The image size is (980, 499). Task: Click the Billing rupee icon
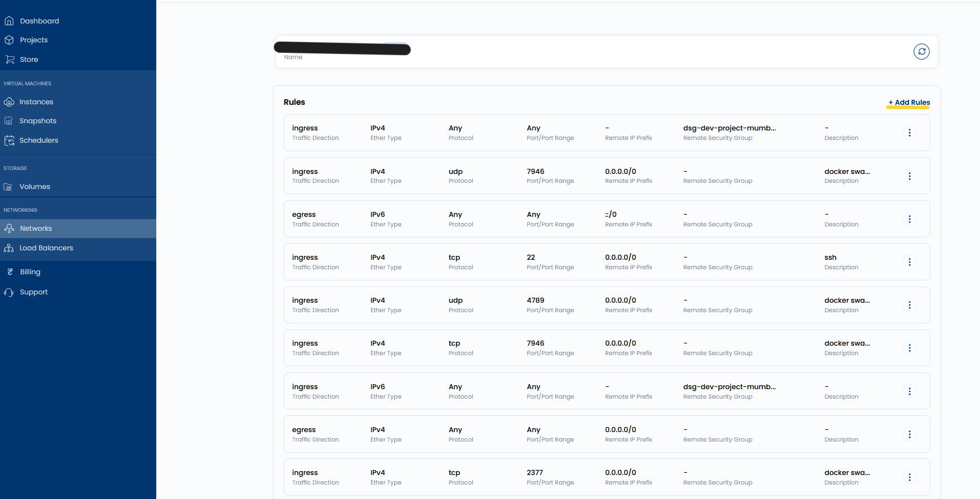click(9, 272)
